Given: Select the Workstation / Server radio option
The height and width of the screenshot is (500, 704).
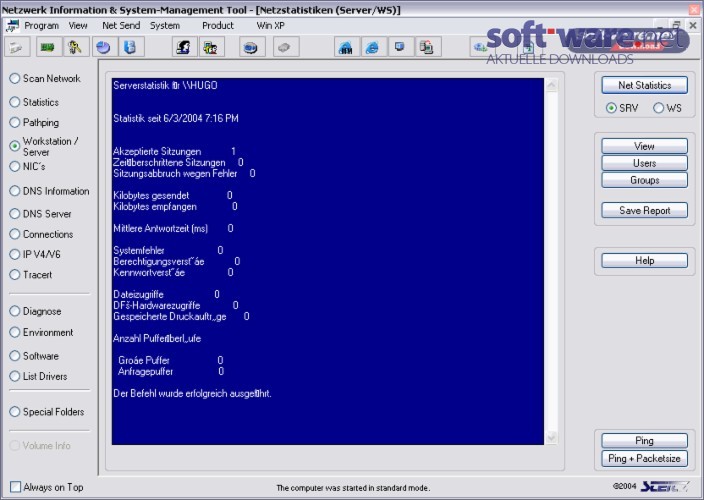Looking at the screenshot, I should [x=15, y=146].
